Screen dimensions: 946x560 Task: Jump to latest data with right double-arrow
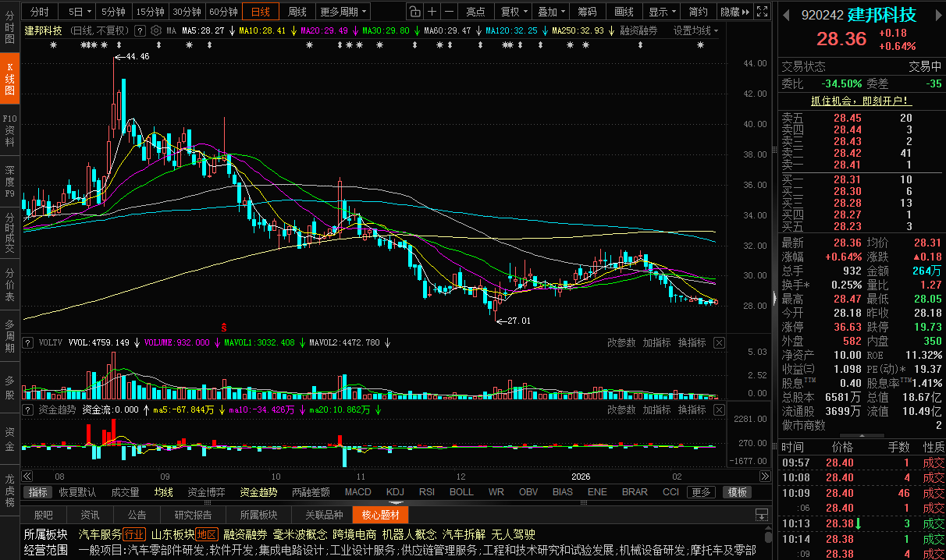[x=764, y=476]
